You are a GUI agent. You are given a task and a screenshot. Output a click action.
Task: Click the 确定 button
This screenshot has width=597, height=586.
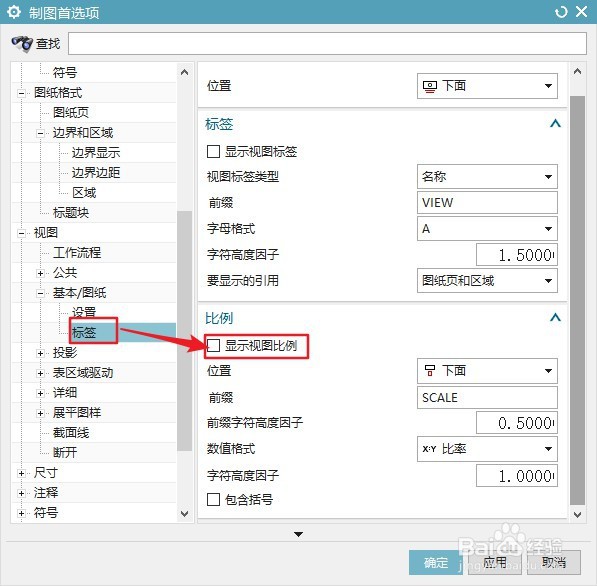point(436,562)
